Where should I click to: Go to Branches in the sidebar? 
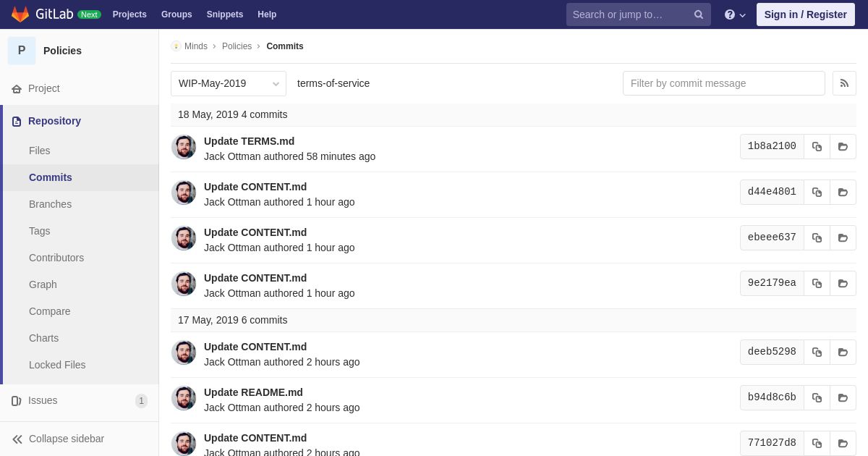[x=50, y=204]
